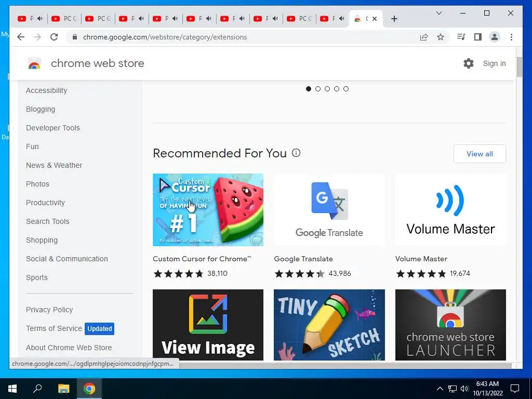This screenshot has width=532, height=399.
Task: Open About Chrome Web Store link
Action: click(69, 348)
